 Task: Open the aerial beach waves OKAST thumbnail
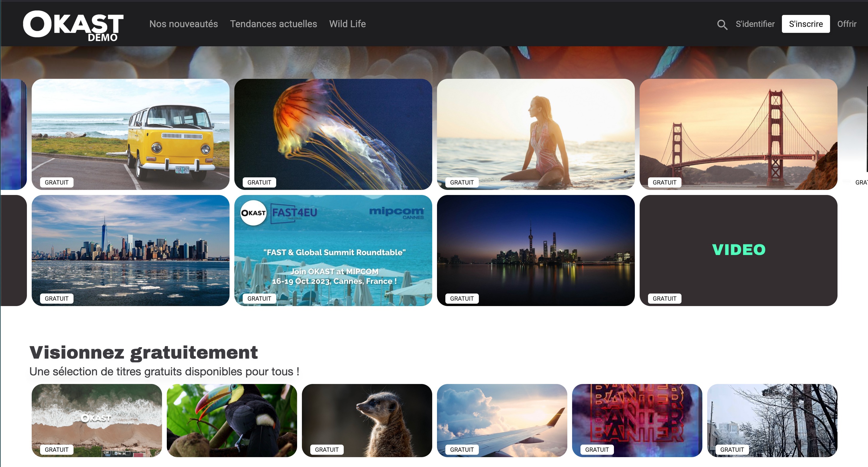[97, 420]
